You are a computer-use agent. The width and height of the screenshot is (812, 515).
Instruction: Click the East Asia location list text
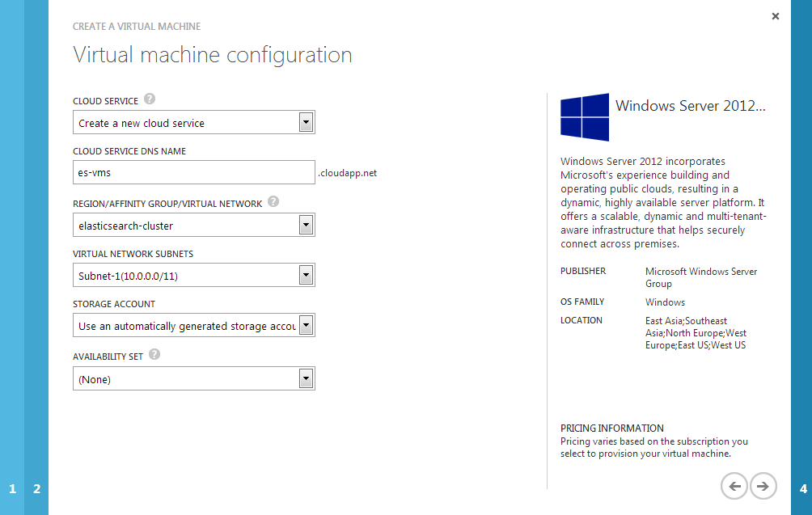click(696, 333)
